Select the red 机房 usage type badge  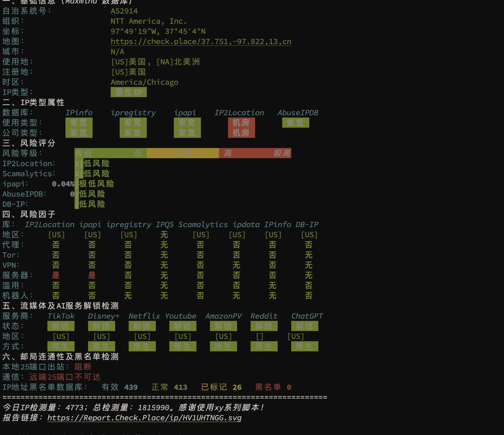pyautogui.click(x=242, y=123)
